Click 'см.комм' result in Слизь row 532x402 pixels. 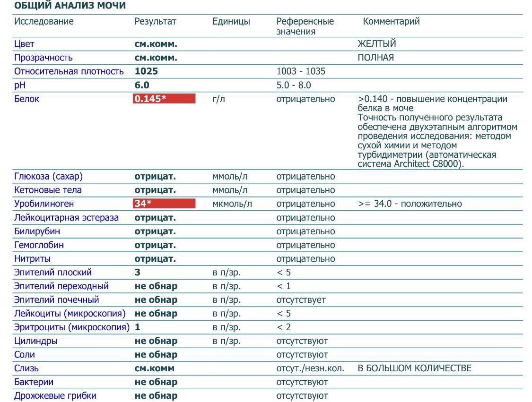pyautogui.click(x=154, y=368)
